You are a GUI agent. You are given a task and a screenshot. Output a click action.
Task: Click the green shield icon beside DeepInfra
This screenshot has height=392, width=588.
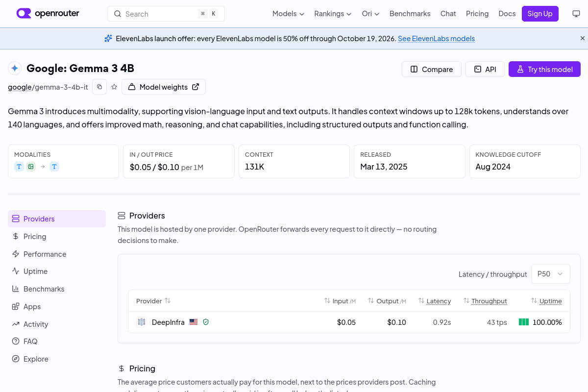[x=206, y=322]
